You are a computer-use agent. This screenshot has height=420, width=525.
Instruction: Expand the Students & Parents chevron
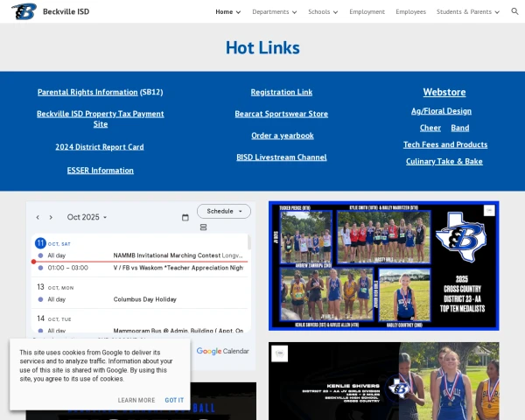(x=497, y=12)
